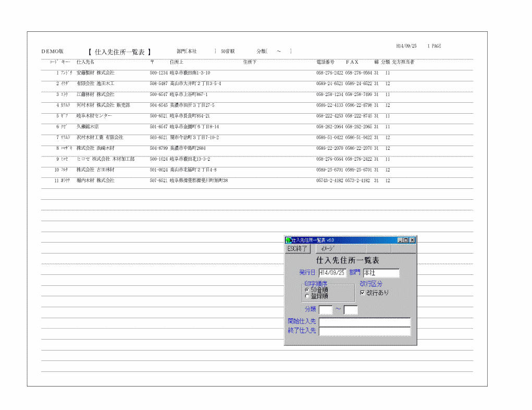Viewport: 532px width, 410px height.
Task: Click the postal code 500-1234
Action: click(x=159, y=73)
